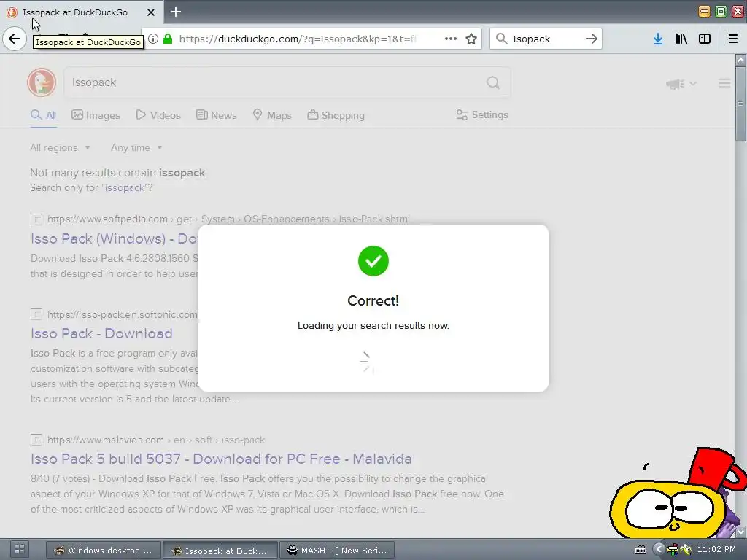The image size is (747, 560).
Task: Select the All results tab
Action: [43, 115]
